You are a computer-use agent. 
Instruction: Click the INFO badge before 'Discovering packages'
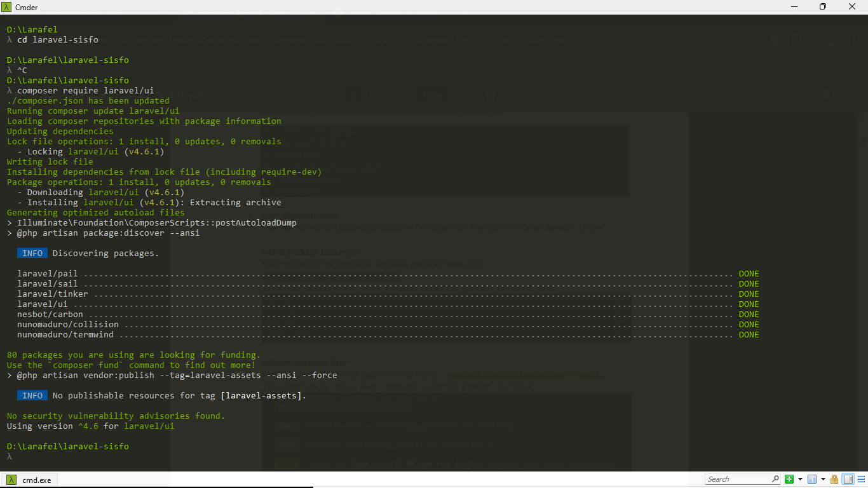click(32, 254)
